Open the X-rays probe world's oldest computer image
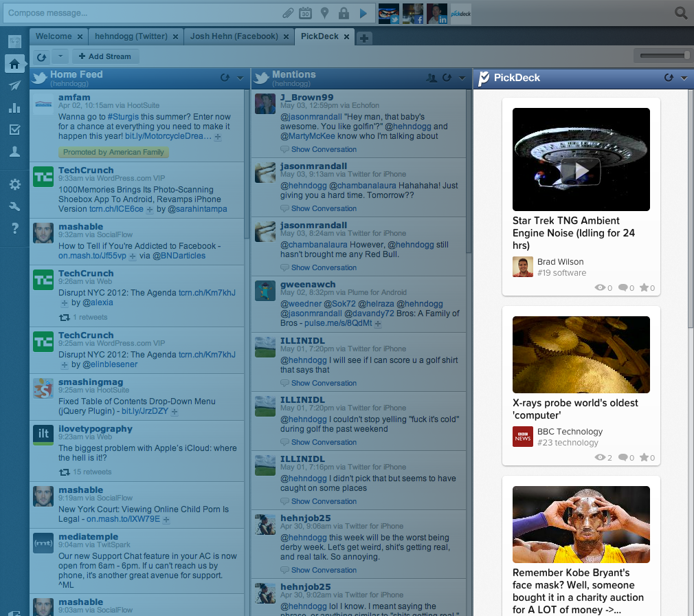Image resolution: width=694 pixels, height=616 pixels. click(581, 355)
